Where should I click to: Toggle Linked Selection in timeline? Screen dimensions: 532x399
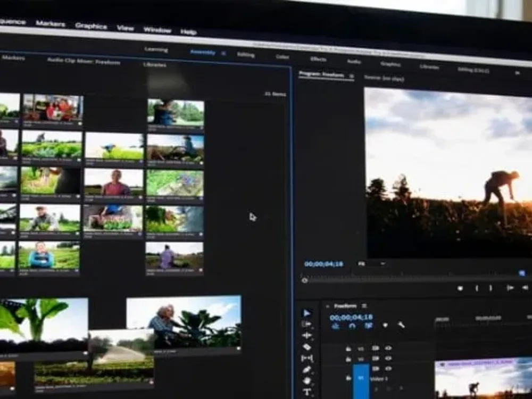tap(369, 326)
